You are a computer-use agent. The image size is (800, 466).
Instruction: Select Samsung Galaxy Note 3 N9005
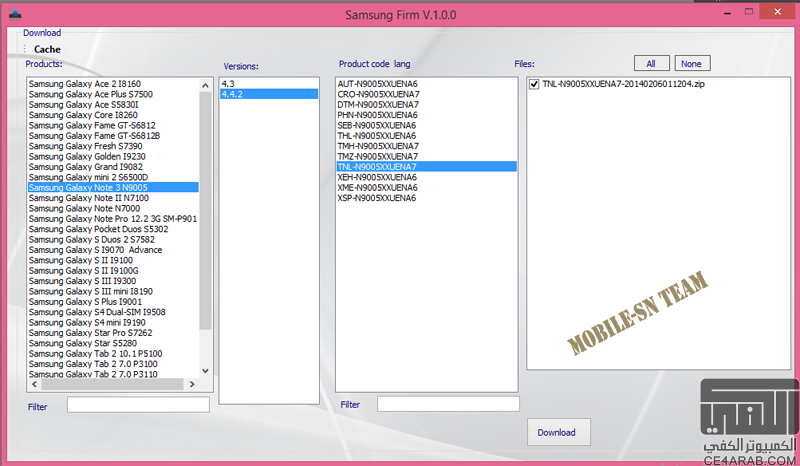coord(113,187)
